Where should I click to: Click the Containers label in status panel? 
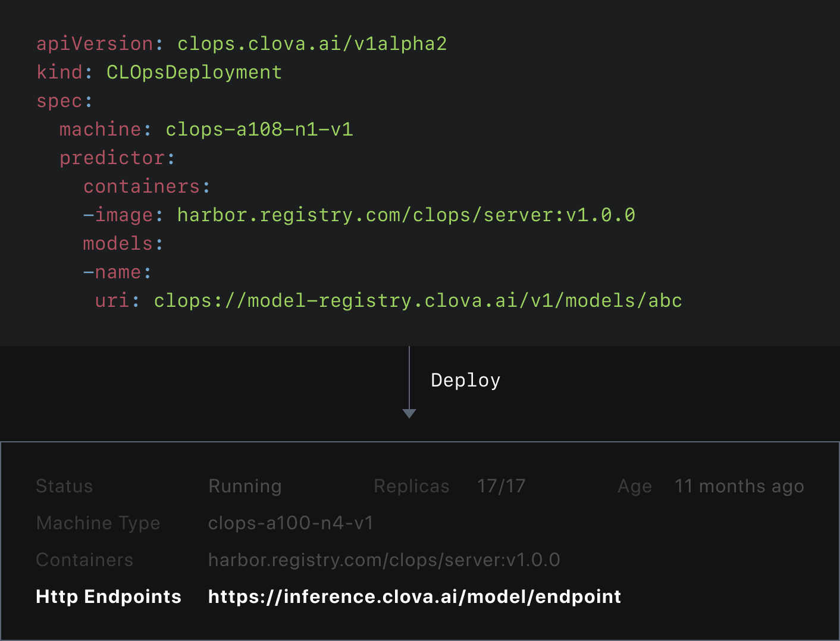point(84,560)
